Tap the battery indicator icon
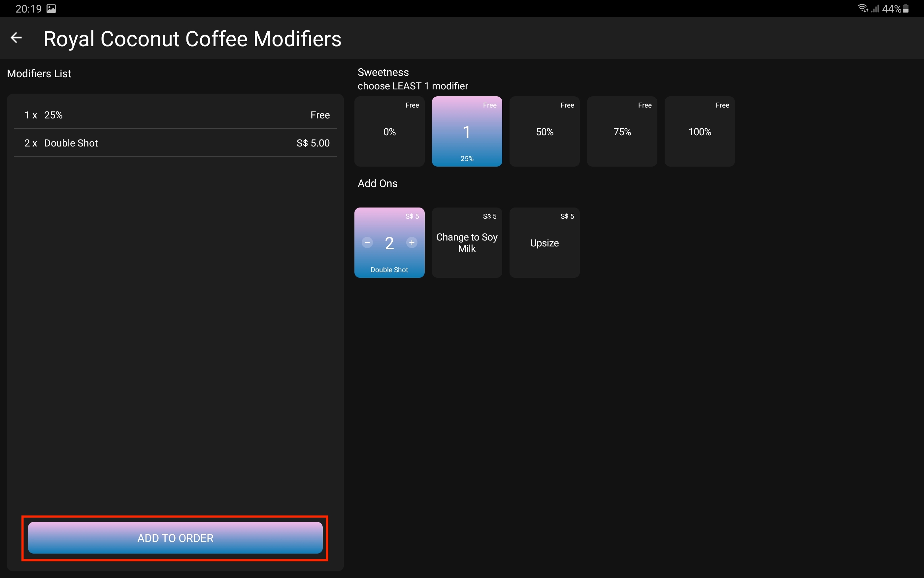924x578 pixels. pos(906,8)
